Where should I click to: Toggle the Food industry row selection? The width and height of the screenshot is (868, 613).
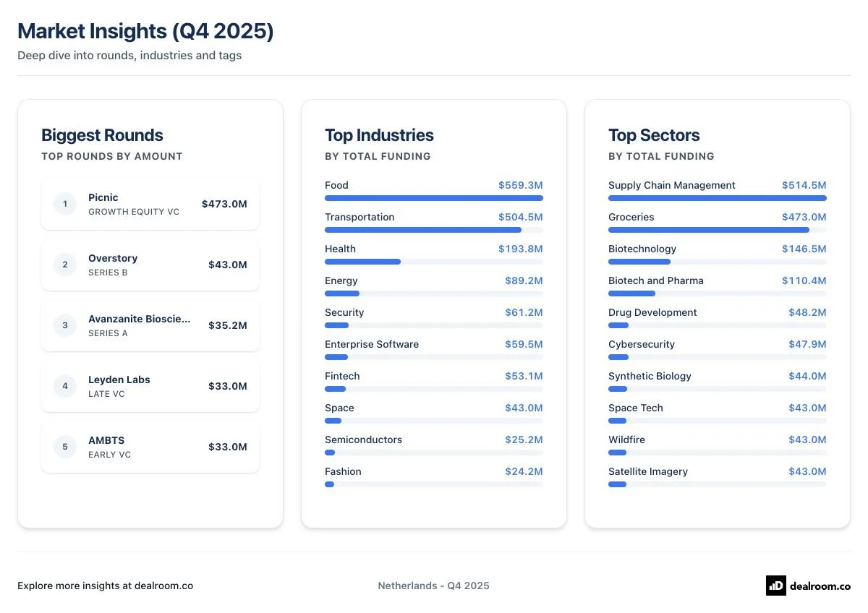(x=433, y=189)
